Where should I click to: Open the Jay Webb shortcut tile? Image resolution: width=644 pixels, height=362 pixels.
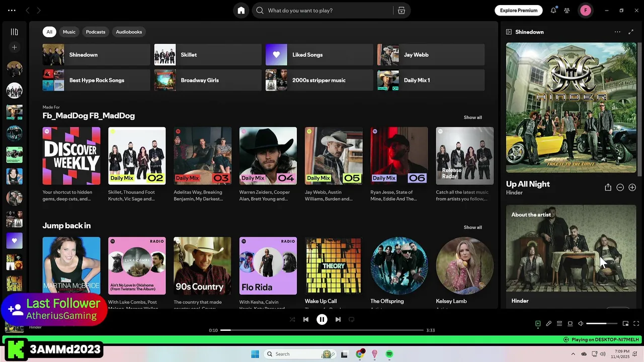[x=431, y=55]
